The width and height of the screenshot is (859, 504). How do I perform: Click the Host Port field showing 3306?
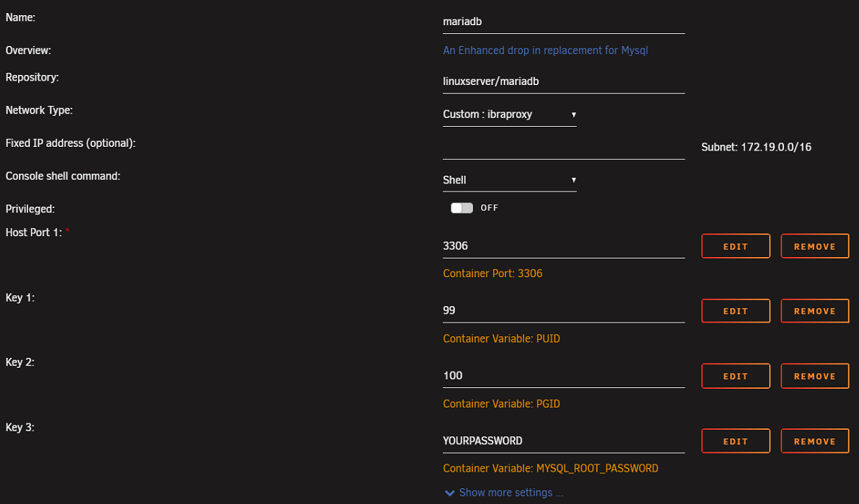[564, 246]
